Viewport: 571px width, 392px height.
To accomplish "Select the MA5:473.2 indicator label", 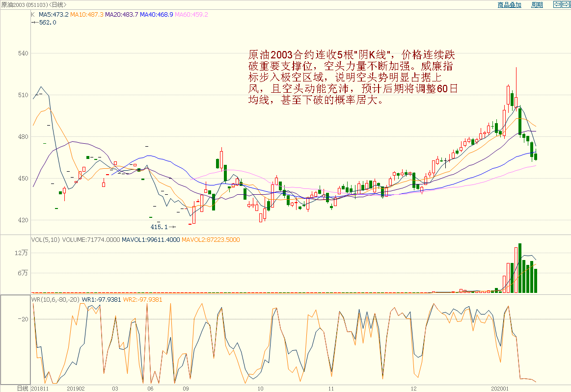I will click(54, 15).
